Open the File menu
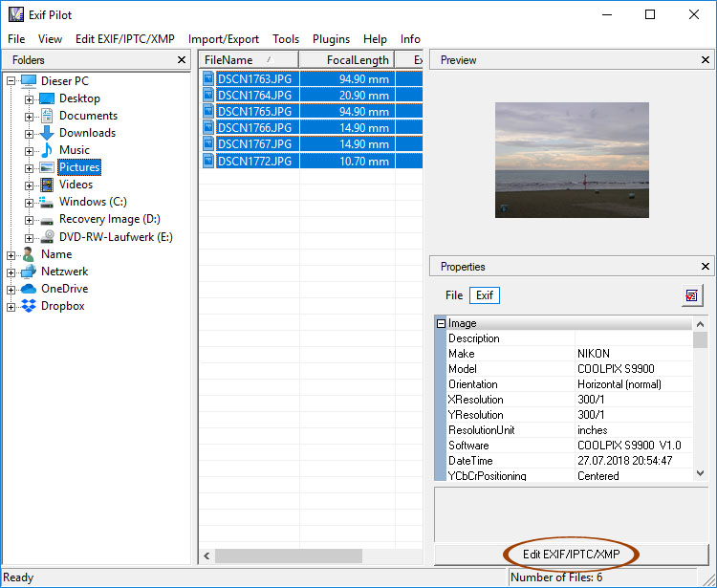This screenshot has height=588, width=717. pyautogui.click(x=16, y=39)
